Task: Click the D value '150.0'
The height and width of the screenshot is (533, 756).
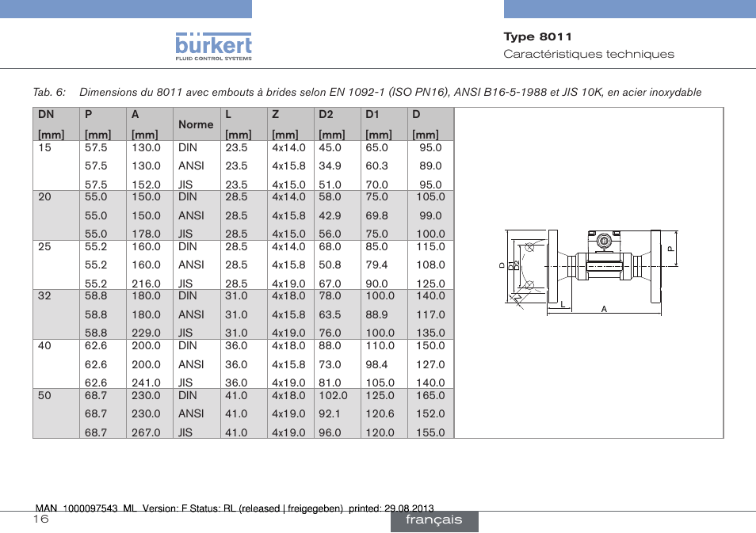Action: point(430,345)
